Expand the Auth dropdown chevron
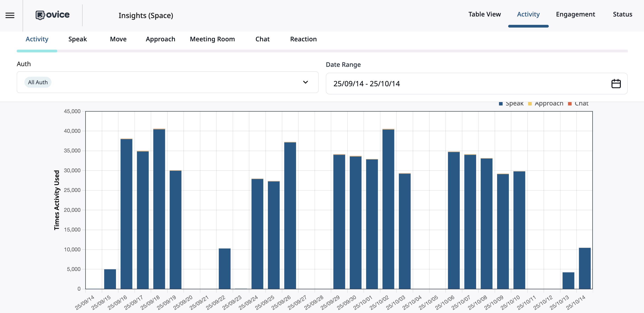 click(305, 82)
